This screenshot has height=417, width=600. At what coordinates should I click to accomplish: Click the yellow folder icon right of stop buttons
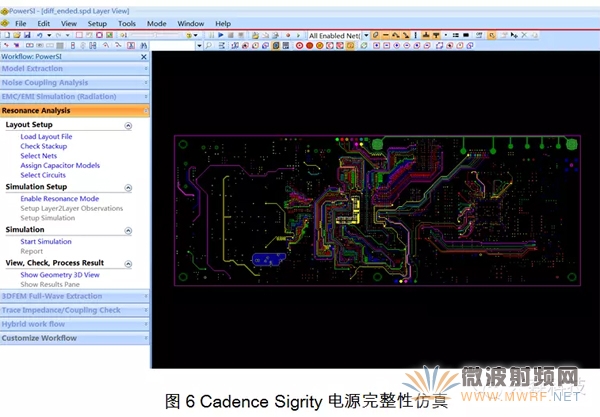click(255, 35)
